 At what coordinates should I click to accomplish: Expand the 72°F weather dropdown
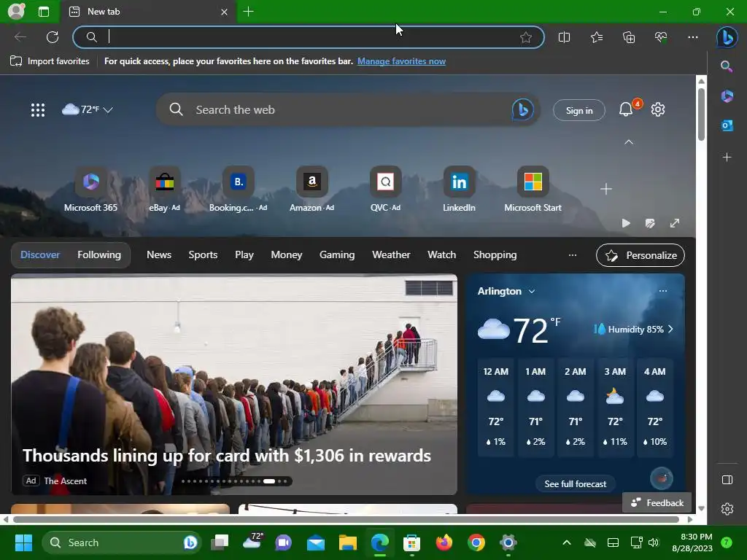pos(108,110)
